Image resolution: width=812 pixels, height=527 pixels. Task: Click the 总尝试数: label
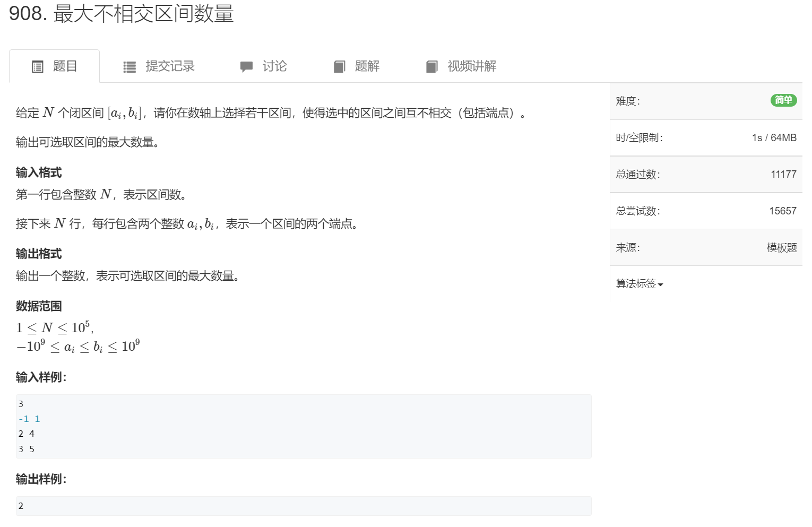pos(638,211)
